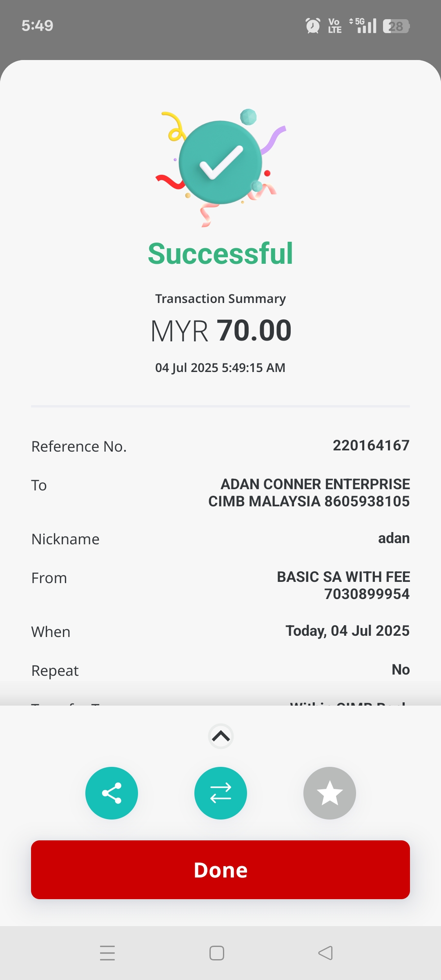Tap the alarm clock status icon
This screenshot has width=441, height=980.
pos(313,26)
